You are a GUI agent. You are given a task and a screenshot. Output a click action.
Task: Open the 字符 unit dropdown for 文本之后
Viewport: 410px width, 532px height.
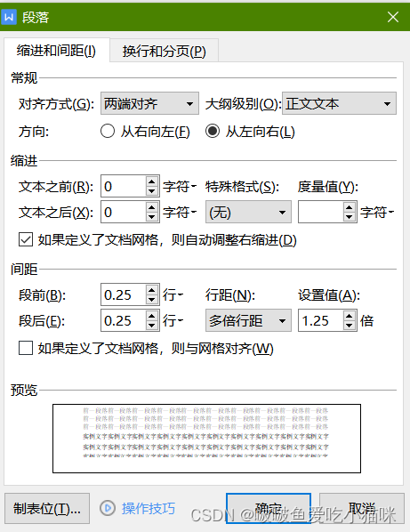point(180,212)
